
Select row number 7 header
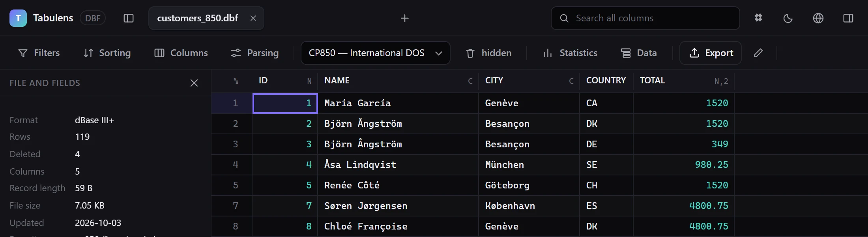coord(232,206)
